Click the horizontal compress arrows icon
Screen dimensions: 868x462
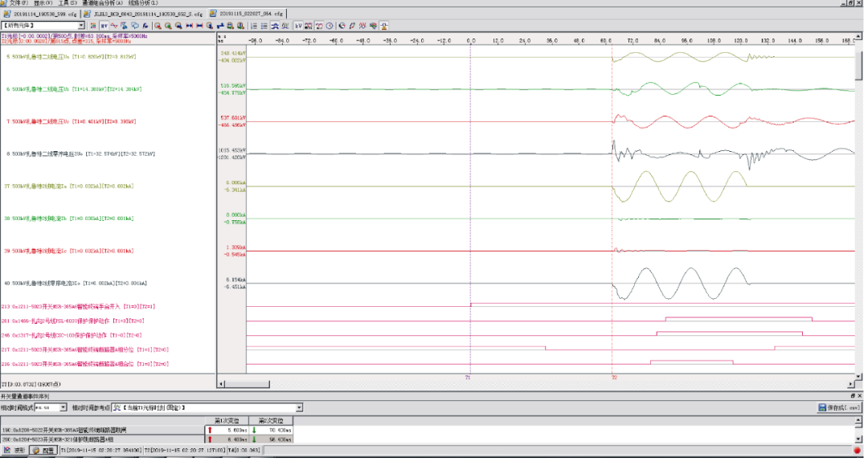click(190, 26)
